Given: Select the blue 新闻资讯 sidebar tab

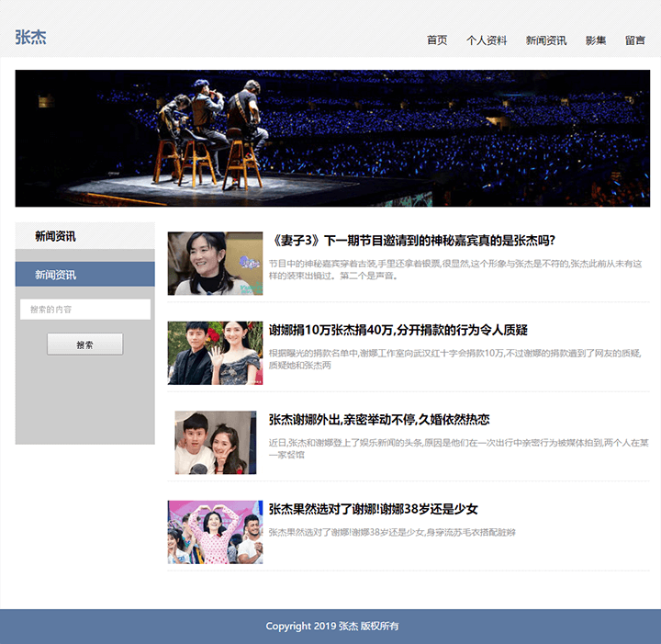Looking at the screenshot, I should (85, 274).
